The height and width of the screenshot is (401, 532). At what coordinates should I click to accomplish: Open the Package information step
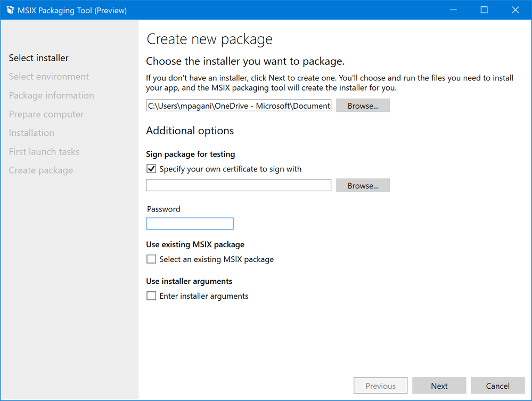point(51,95)
